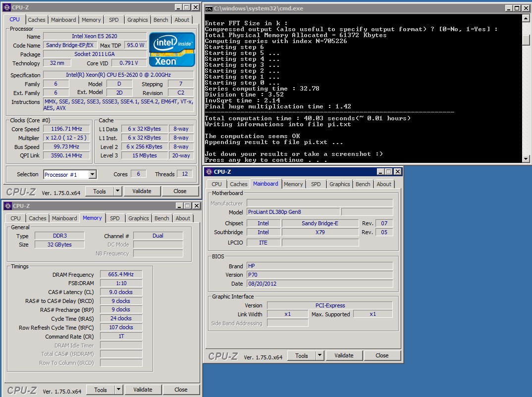
Task: Click Validate button in Mainboard window
Action: click(x=344, y=355)
